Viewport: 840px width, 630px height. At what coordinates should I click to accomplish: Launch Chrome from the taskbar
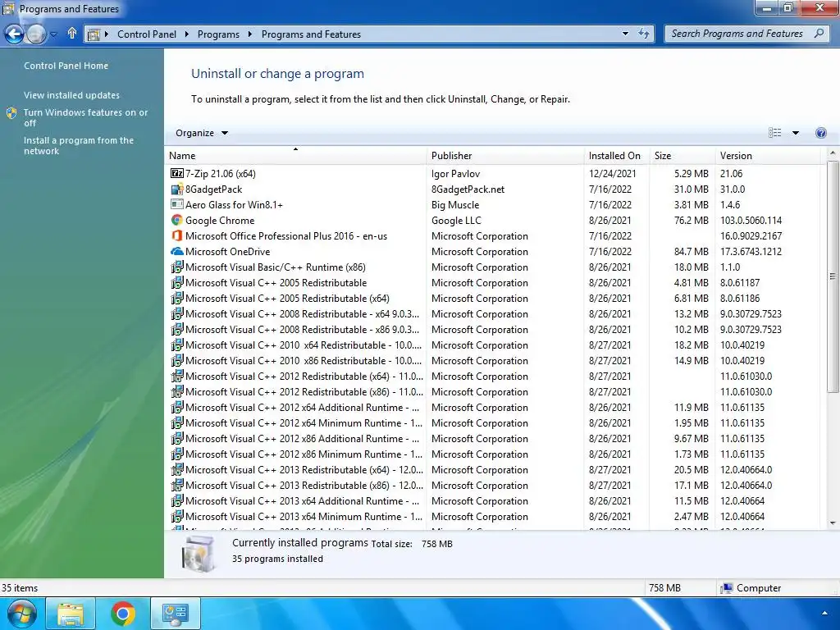point(123,614)
